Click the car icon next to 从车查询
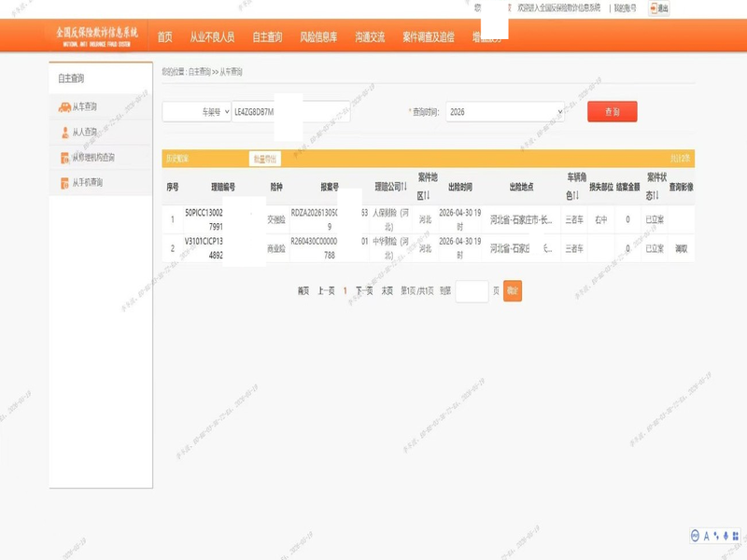 (x=64, y=107)
